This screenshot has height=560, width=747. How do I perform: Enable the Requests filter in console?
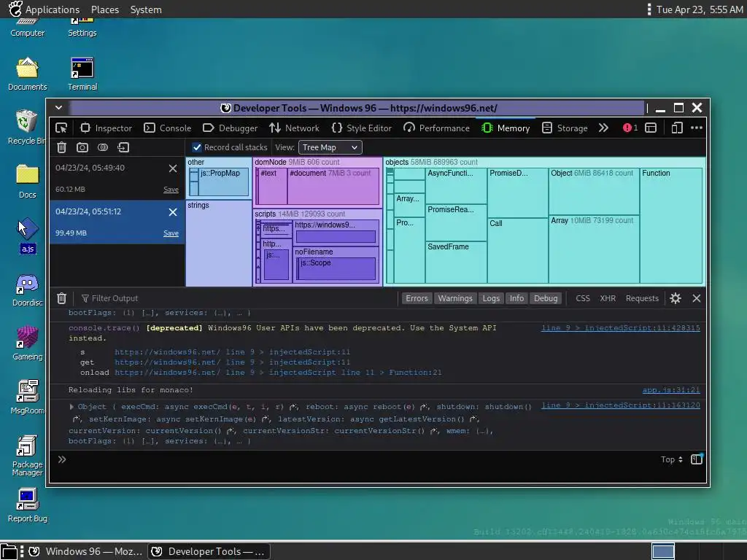click(642, 298)
